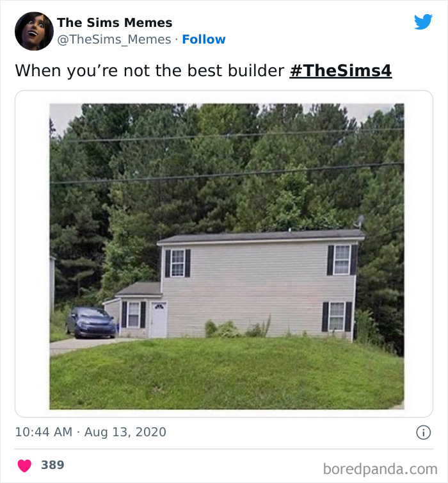
Task: Follow The Sims Memes account
Action: coord(204,40)
